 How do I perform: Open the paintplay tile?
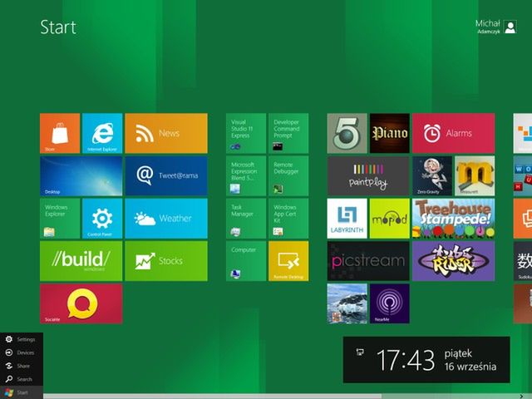pyautogui.click(x=368, y=175)
